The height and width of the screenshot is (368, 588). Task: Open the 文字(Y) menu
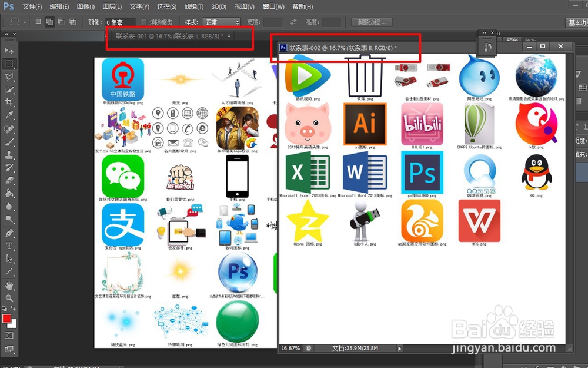pos(139,6)
